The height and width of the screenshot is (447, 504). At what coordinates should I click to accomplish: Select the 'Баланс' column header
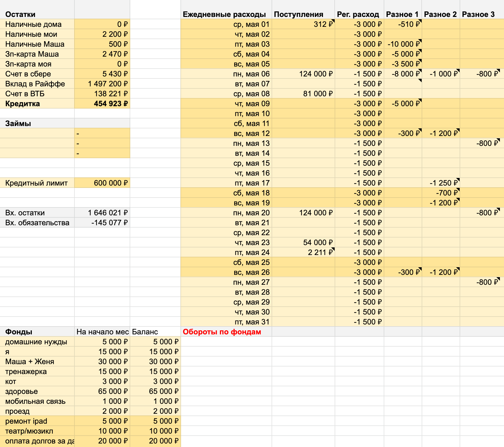point(155,332)
